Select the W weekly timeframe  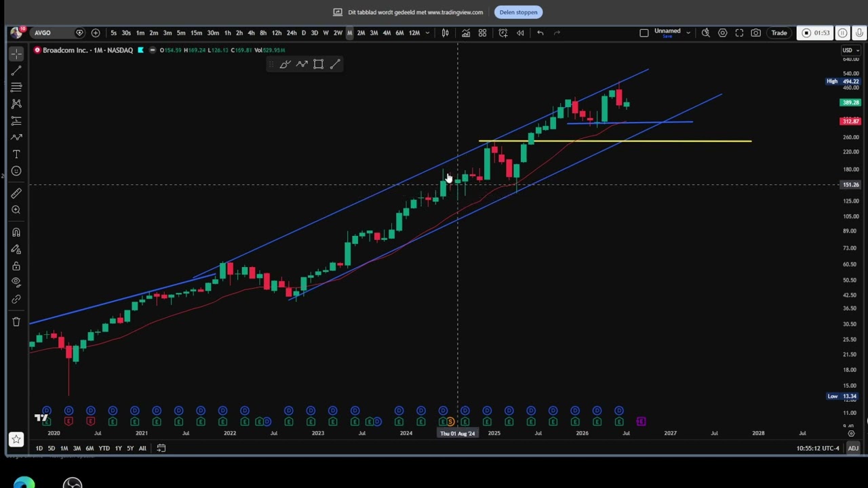pyautogui.click(x=325, y=33)
